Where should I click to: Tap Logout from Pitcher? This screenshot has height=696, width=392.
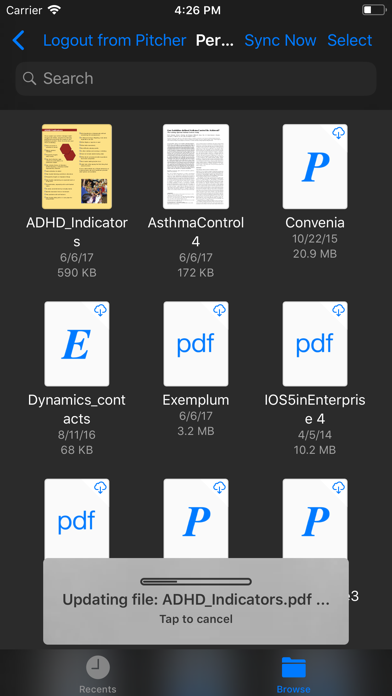[x=115, y=40]
